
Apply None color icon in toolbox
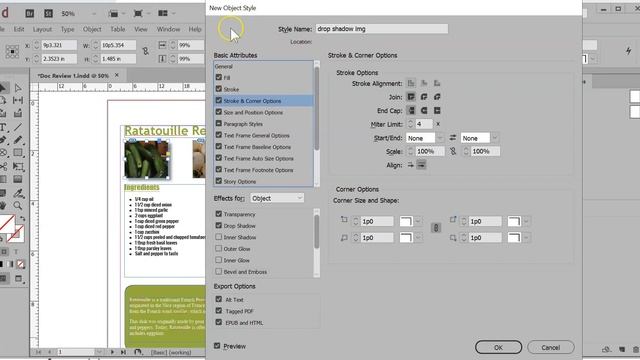20,264
